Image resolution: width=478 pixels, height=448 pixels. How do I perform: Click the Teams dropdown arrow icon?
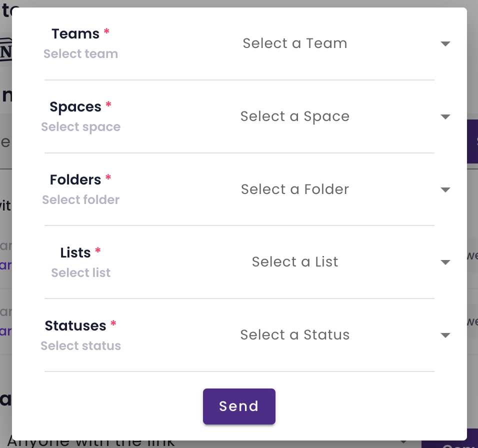[445, 44]
